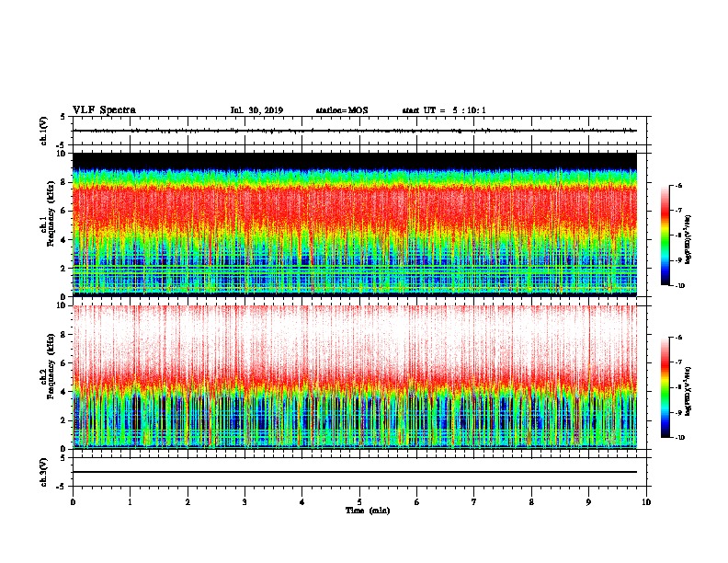Click inside the ch.1 spectrogram panel
The image size is (728, 563).
click(355, 224)
